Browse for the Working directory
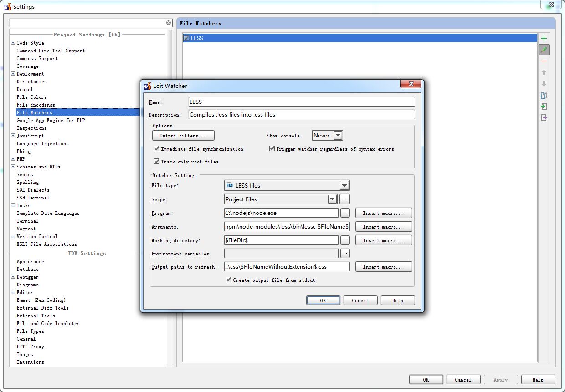This screenshot has width=565, height=392. 345,240
